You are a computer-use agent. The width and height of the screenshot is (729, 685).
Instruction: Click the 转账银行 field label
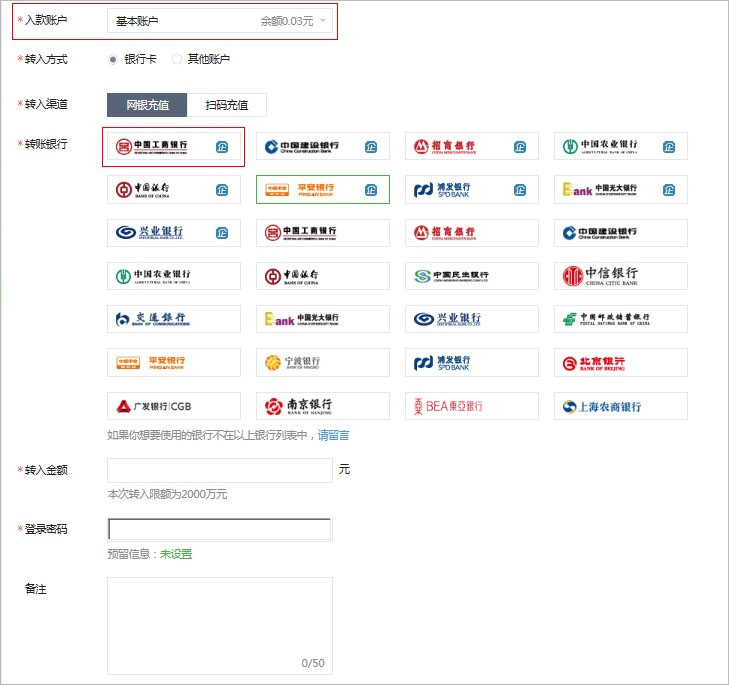pyautogui.click(x=46, y=144)
